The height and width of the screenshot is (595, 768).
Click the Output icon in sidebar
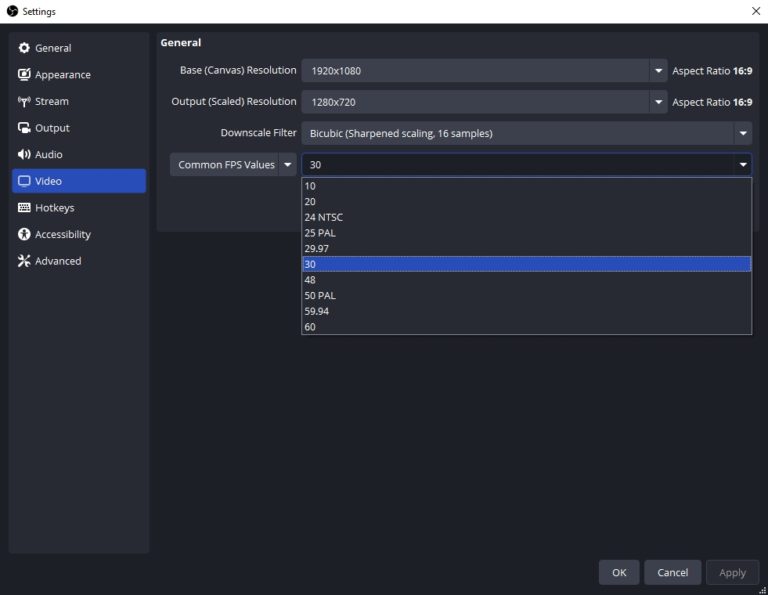[25, 128]
